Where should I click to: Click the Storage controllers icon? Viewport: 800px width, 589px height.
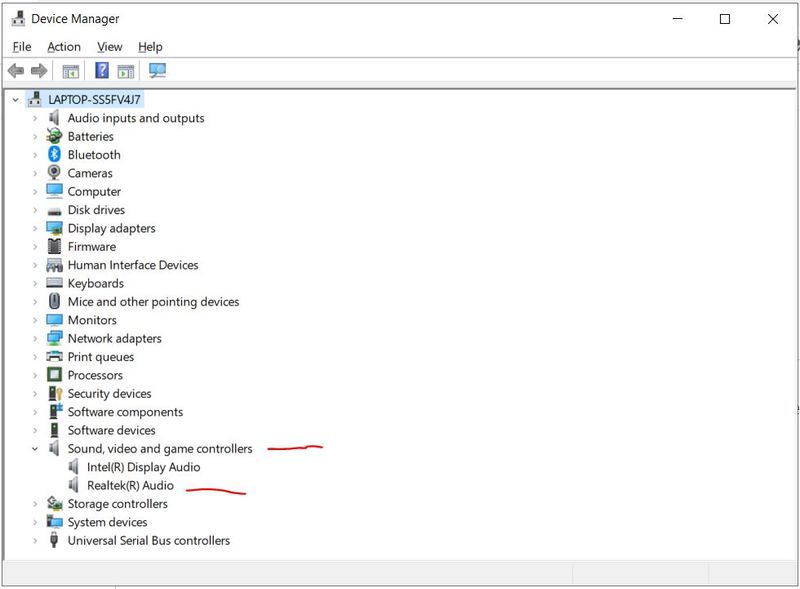54,503
